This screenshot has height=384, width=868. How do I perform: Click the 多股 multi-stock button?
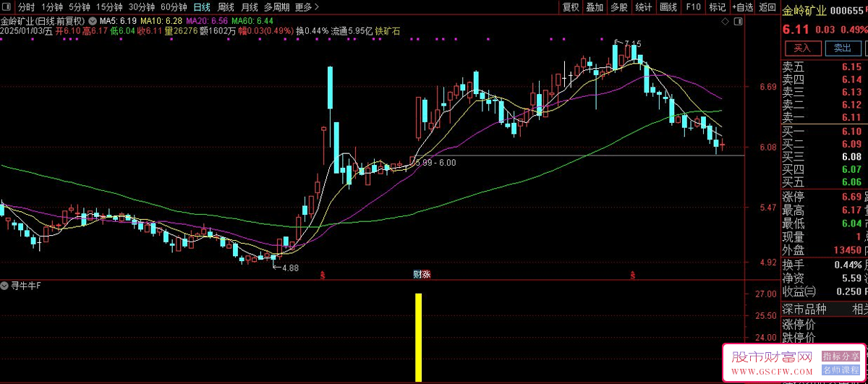[x=618, y=7]
